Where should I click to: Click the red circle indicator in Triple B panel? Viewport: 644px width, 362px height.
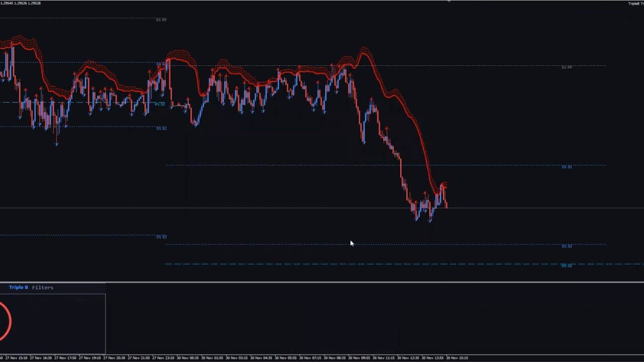coord(4,321)
